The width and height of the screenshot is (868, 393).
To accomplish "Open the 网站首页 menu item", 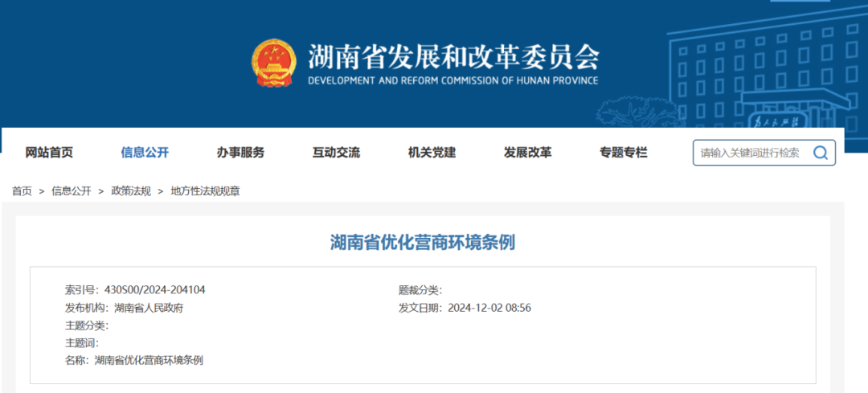I will point(49,153).
